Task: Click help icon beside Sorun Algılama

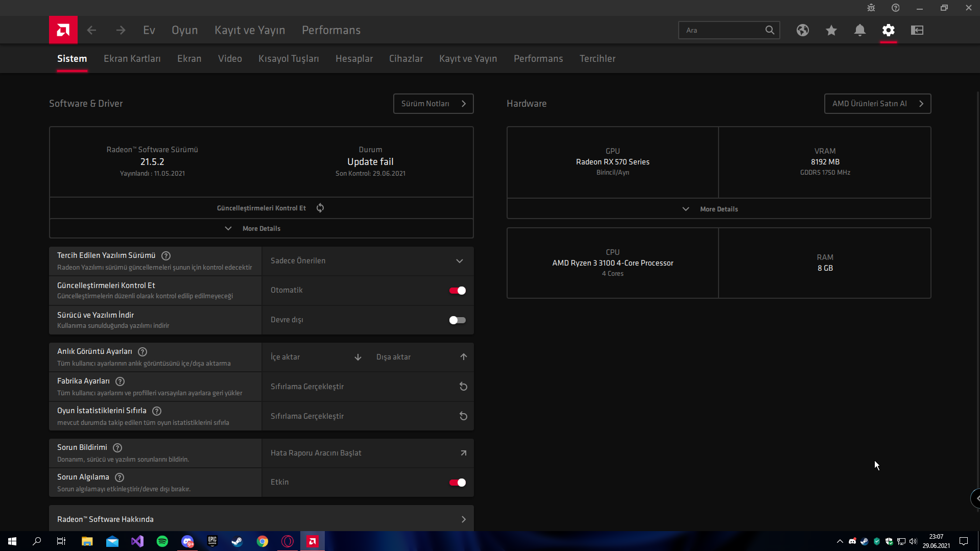Action: 119,477
